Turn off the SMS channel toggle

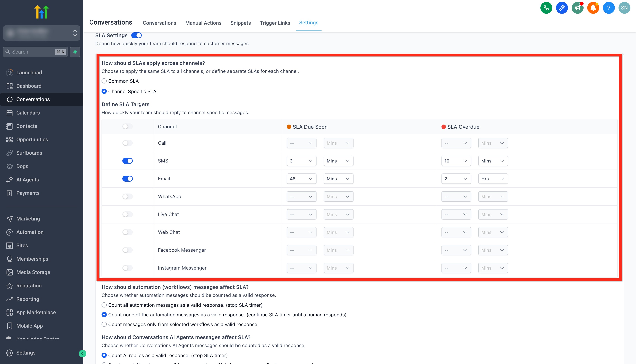click(x=128, y=161)
